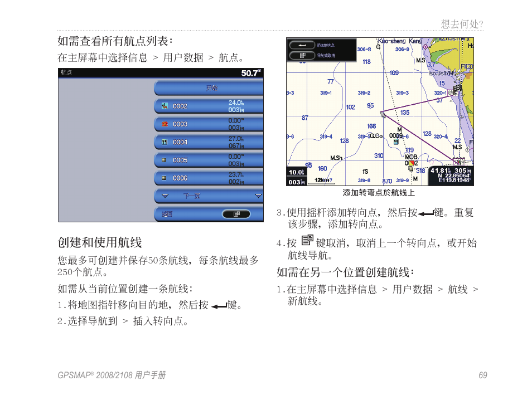Screen dimensions: 532x405
Task: Click the 23.7 distance value for waypoint 0006
Action: 236,174
